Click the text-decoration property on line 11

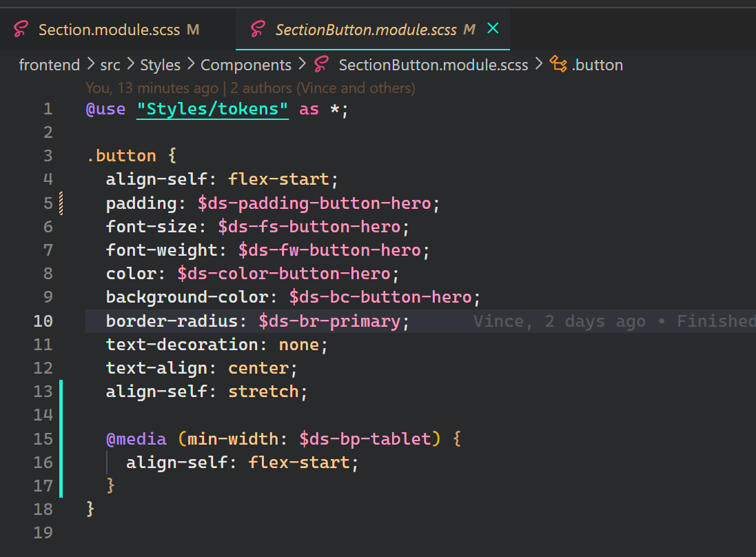tap(182, 345)
